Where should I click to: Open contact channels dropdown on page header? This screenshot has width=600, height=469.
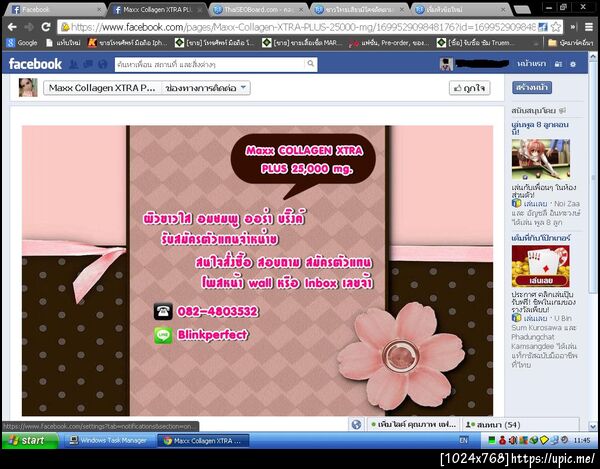point(206,88)
